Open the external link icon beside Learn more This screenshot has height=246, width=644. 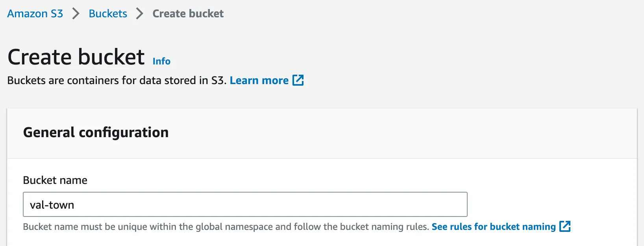coord(298,80)
